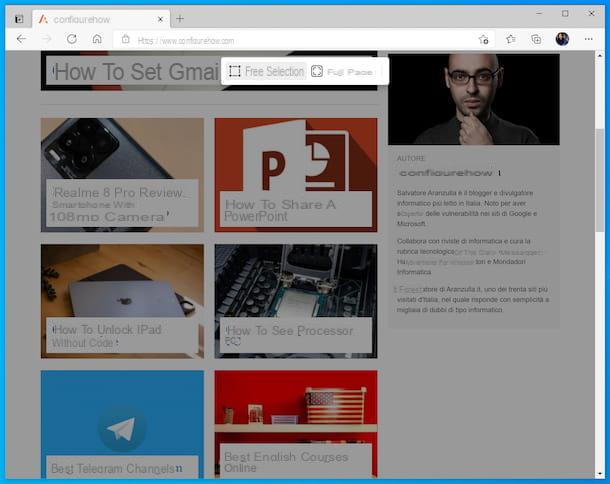Click the forward navigation arrow
The image size is (610, 484).
click(47, 39)
